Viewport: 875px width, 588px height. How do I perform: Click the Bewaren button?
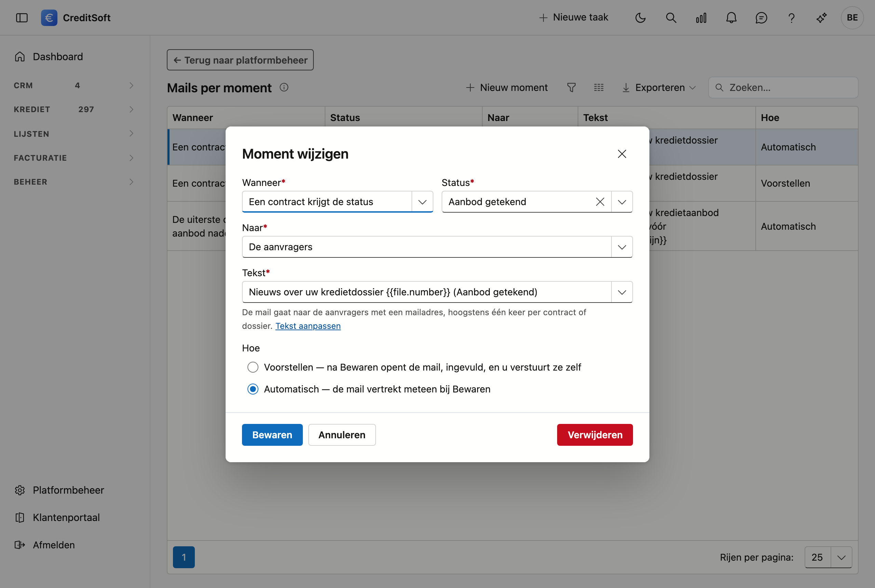pos(272,435)
